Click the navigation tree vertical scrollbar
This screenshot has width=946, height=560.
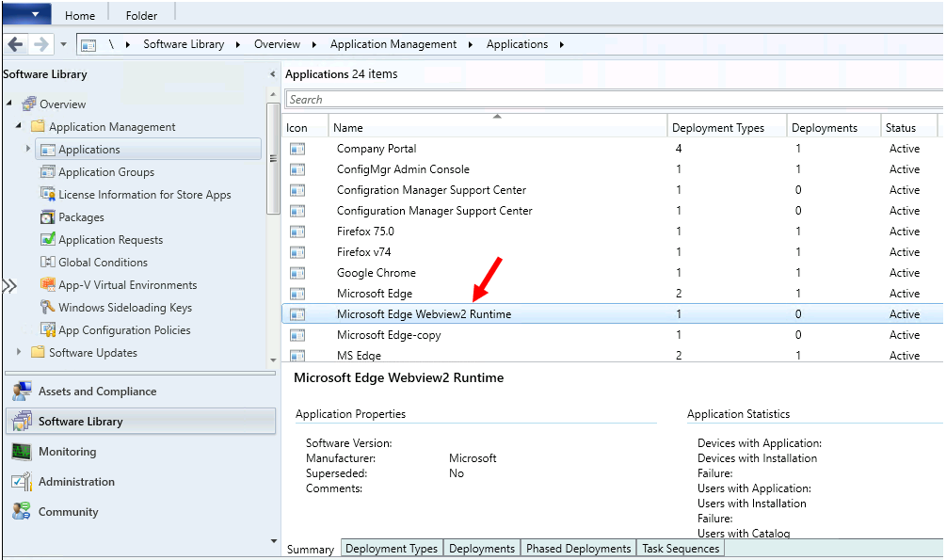point(273,158)
